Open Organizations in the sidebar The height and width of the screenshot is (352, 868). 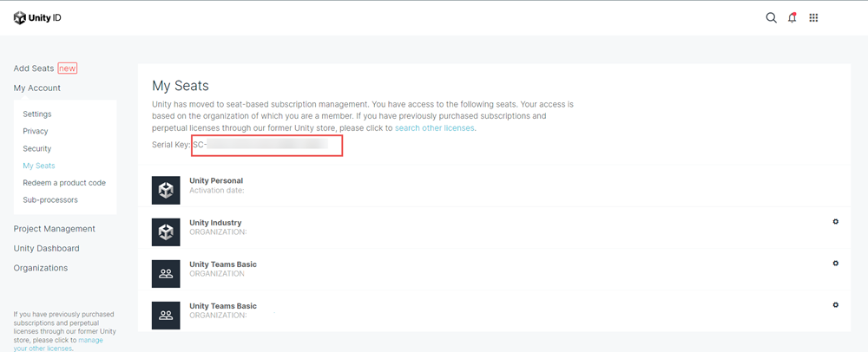pos(41,268)
